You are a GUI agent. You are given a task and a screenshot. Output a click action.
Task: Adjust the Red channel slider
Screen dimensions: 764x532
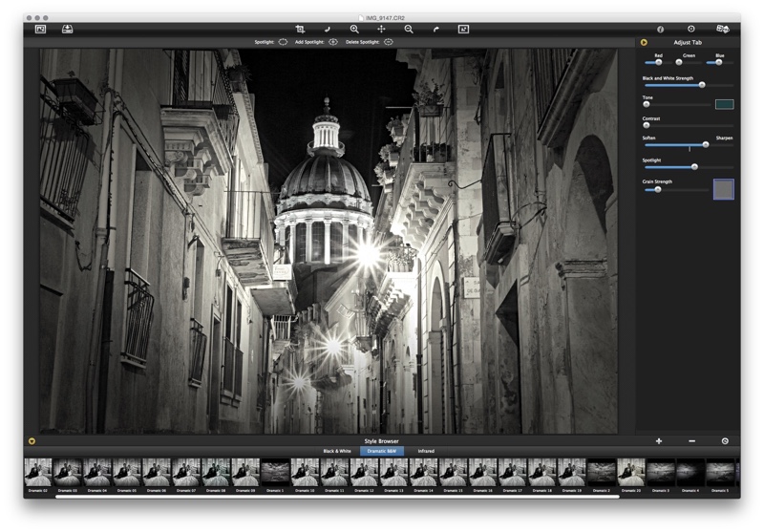[x=658, y=62]
